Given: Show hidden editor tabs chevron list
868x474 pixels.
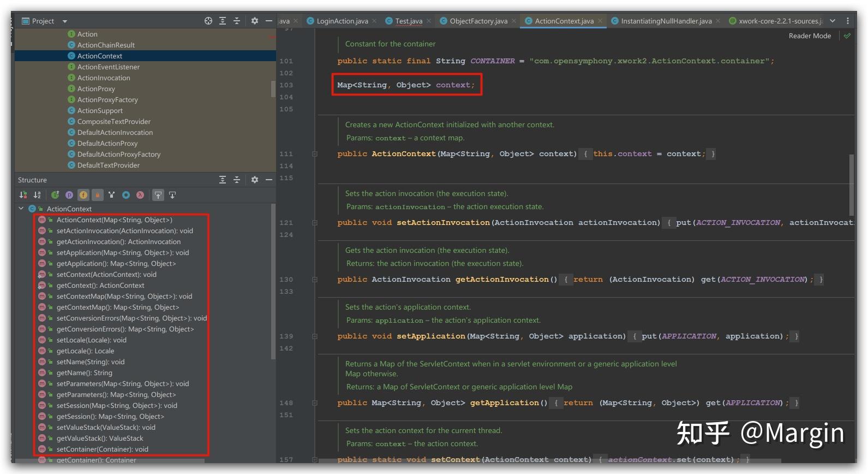Looking at the screenshot, I should tap(833, 21).
